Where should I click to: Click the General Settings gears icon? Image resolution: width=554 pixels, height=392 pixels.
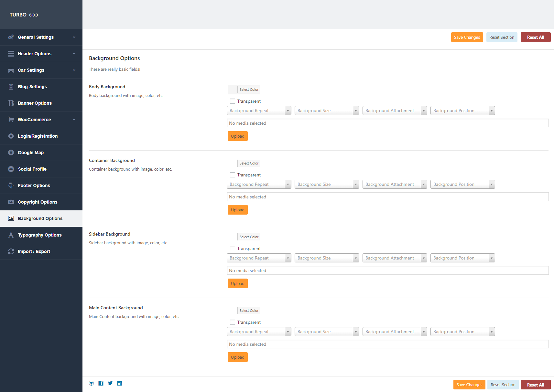[11, 37]
